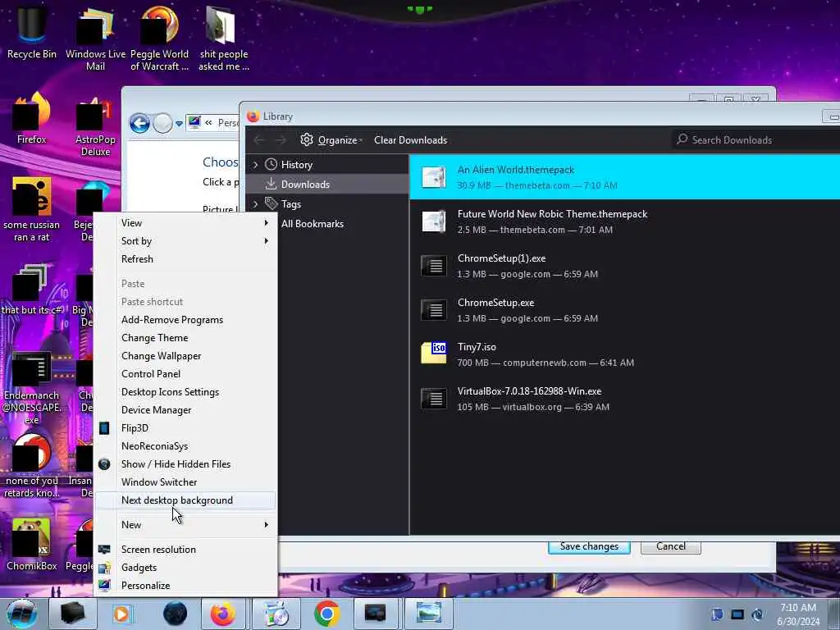Open the ChomikBox desktop icon
The height and width of the screenshot is (630, 840).
point(32,545)
